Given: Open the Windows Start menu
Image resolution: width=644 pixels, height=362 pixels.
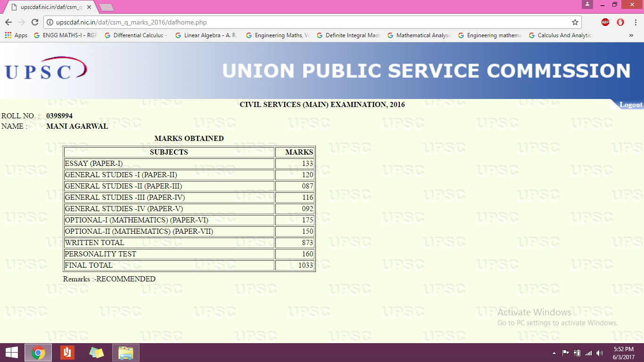Looking at the screenshot, I should click(11, 353).
